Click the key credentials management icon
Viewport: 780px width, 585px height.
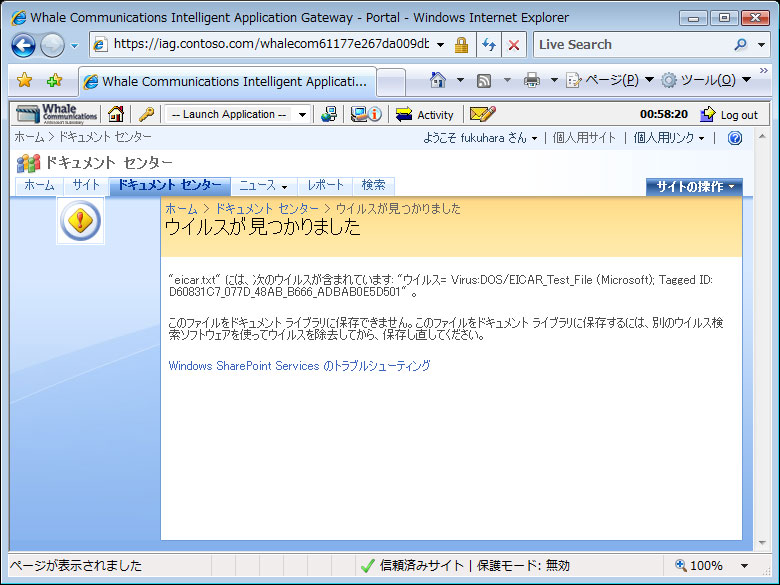[x=146, y=114]
